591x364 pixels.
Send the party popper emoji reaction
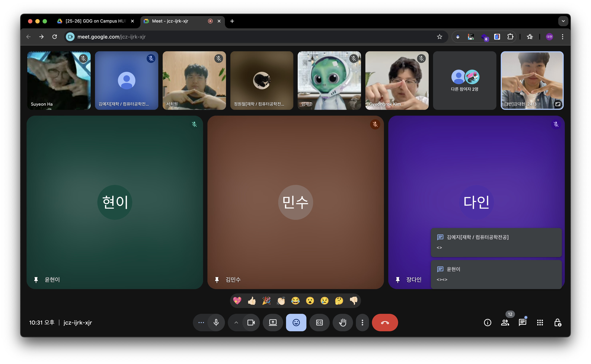(266, 301)
